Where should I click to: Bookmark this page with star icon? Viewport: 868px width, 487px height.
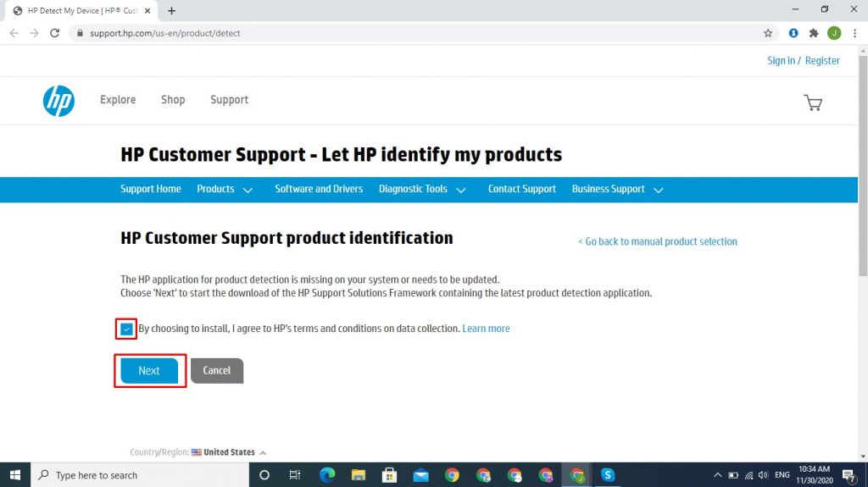point(768,33)
